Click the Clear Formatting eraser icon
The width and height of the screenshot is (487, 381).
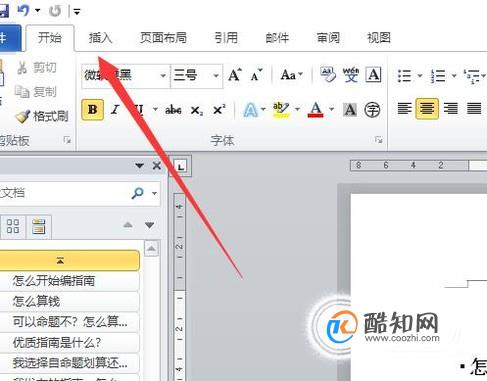coord(328,74)
